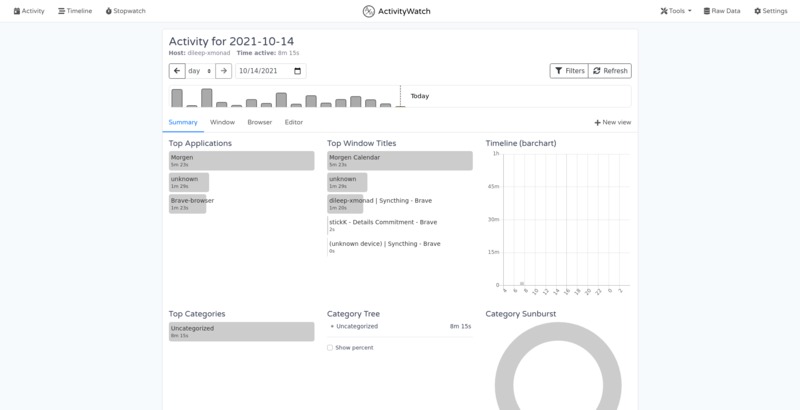This screenshot has height=410, width=800.
Task: Open the day period dropdown
Action: pyautogui.click(x=200, y=71)
